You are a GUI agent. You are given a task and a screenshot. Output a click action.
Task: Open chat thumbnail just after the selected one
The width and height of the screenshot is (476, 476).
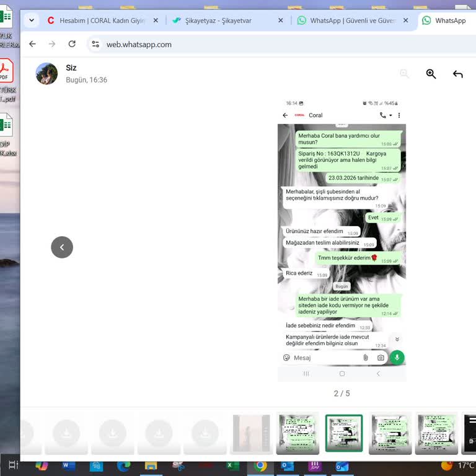click(x=390, y=433)
